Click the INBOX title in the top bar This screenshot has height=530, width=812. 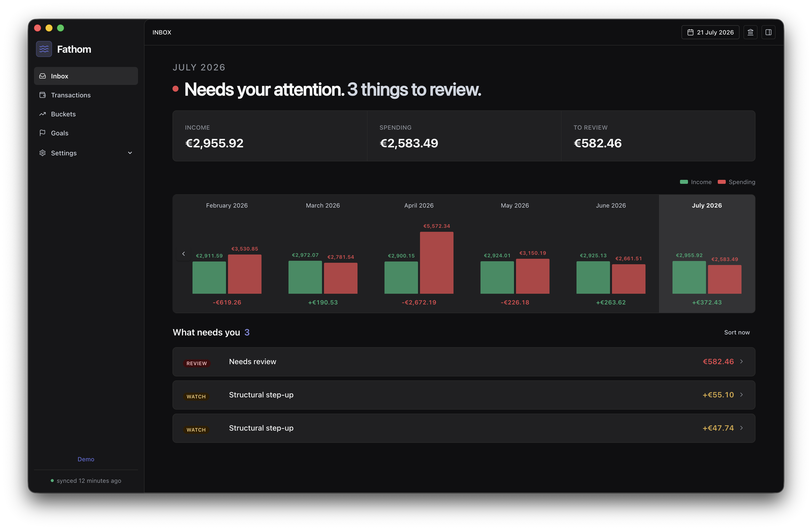[x=162, y=32]
